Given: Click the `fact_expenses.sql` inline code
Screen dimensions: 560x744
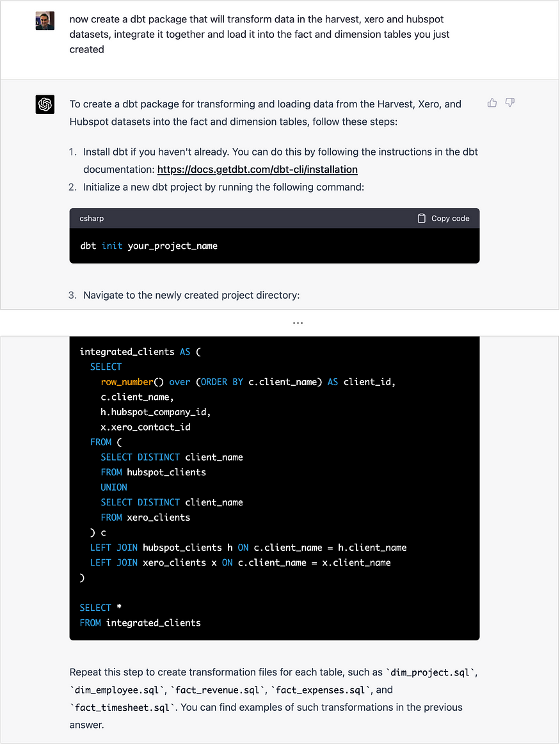Looking at the screenshot, I should tap(320, 690).
